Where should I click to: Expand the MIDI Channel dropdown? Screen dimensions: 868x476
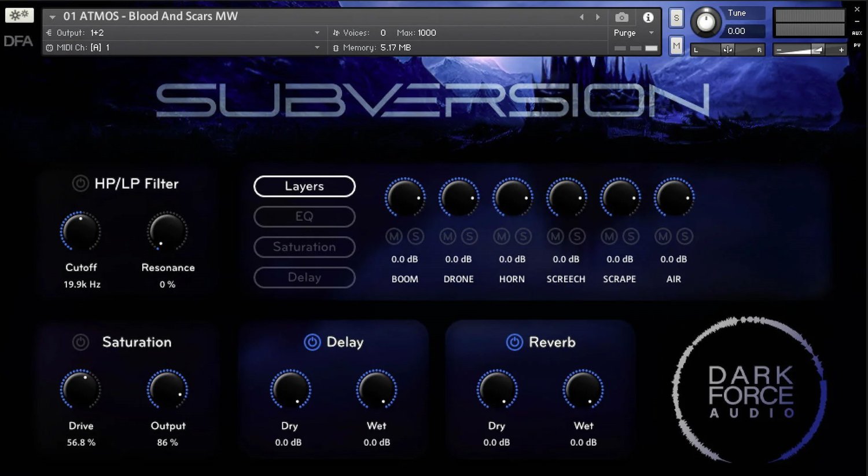pyautogui.click(x=317, y=47)
